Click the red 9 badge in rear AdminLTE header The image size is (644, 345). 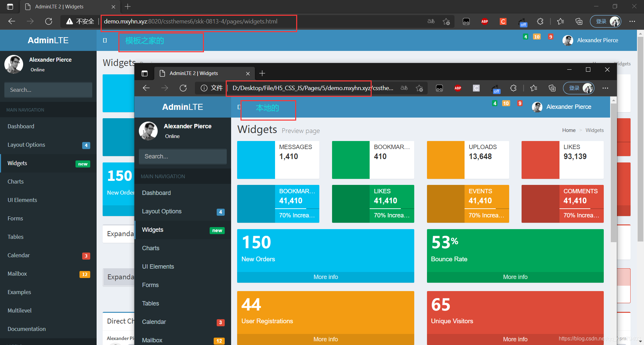[x=550, y=37]
